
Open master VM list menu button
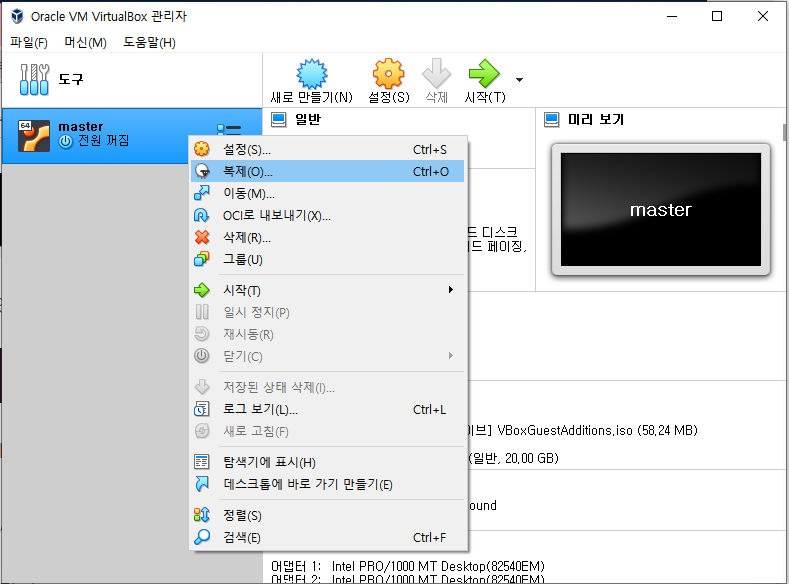pos(229,129)
